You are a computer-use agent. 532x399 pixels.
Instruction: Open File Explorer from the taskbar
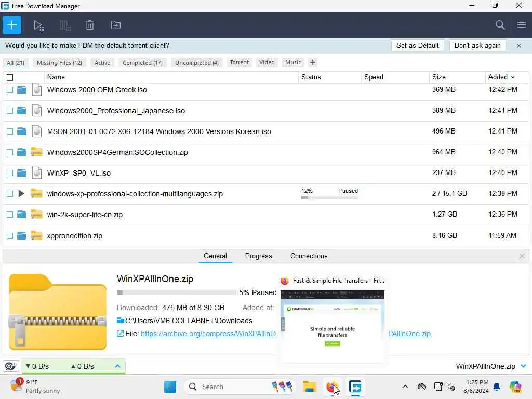310,387
